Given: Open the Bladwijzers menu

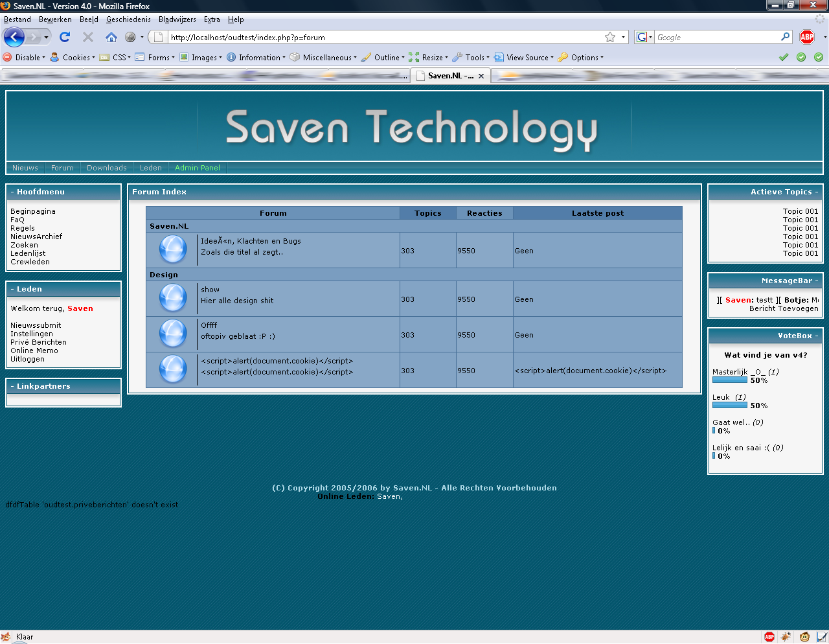Looking at the screenshot, I should (x=177, y=19).
